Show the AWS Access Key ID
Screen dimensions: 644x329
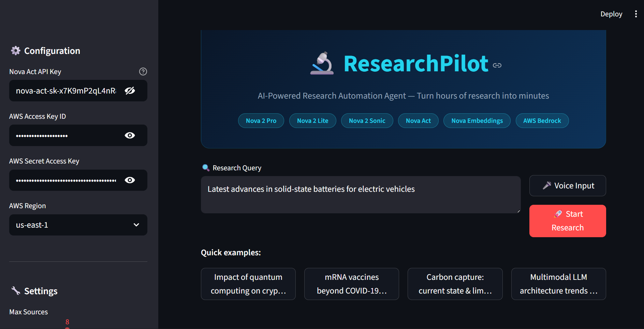click(x=130, y=135)
